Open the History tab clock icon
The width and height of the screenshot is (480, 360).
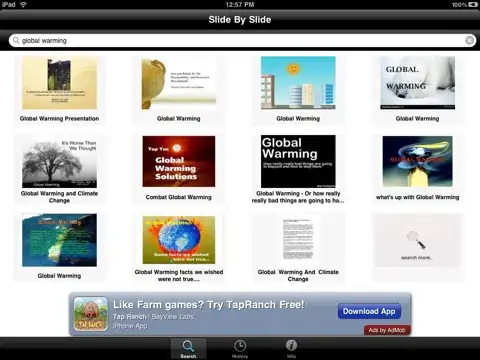point(240,346)
